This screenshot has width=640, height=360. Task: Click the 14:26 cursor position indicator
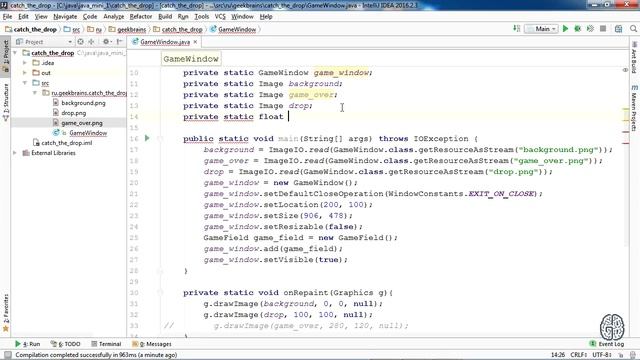click(558, 355)
